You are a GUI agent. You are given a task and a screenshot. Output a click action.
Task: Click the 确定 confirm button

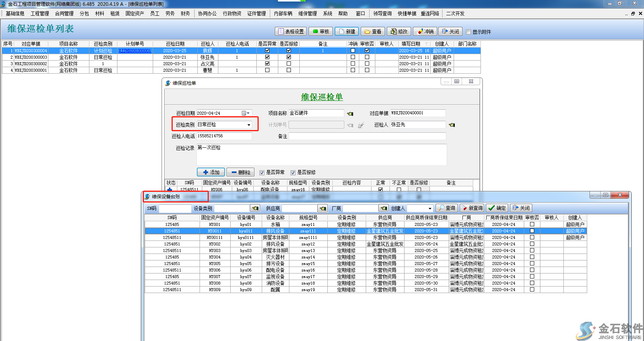pos(497,208)
